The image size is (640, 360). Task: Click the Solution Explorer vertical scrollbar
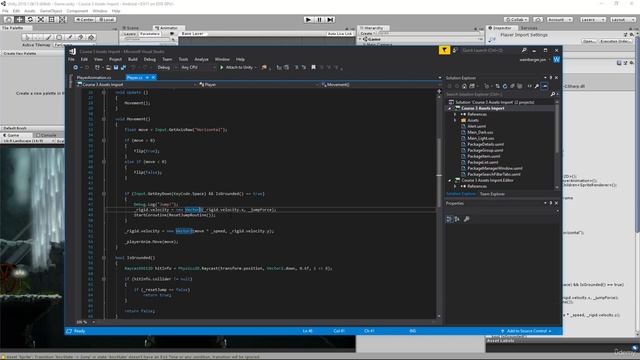(x=557, y=144)
